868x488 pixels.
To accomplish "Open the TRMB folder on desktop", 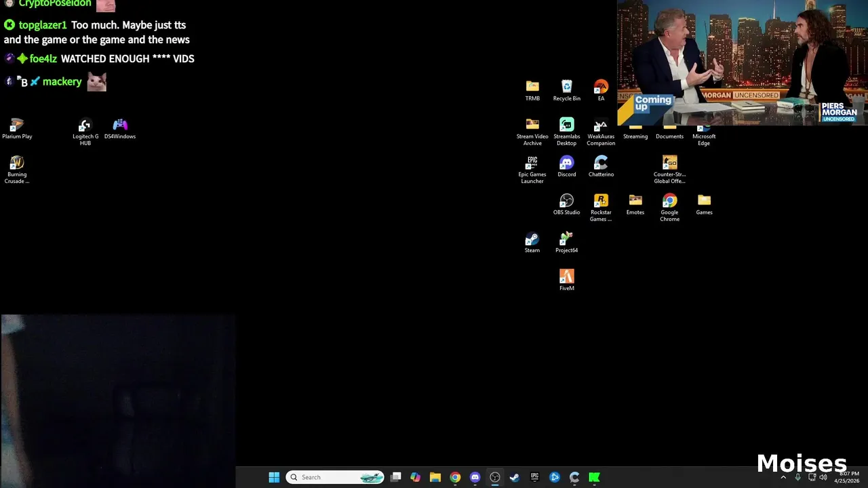I will coord(532,90).
